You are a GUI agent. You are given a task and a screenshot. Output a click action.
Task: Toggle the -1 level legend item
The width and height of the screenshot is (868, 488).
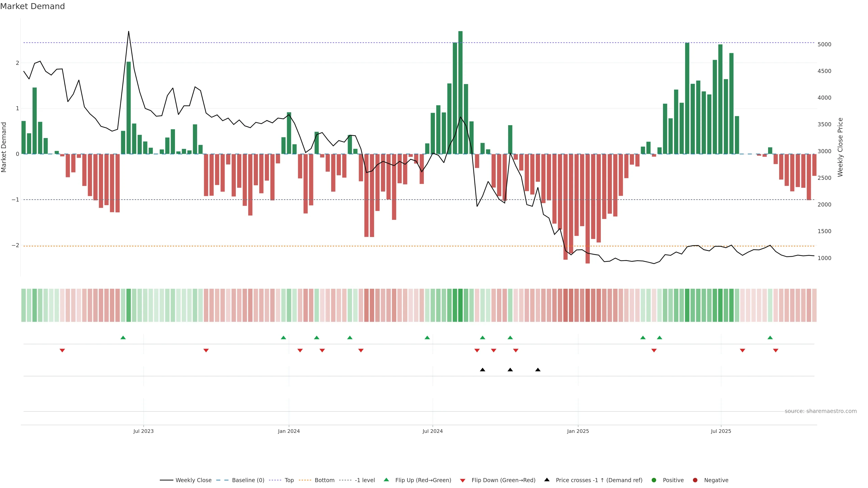365,480
